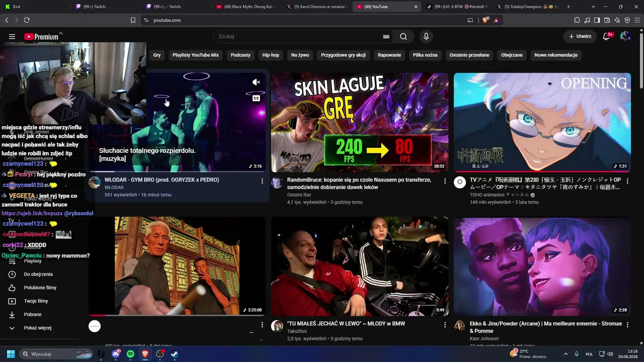Open the Brave Shields icon
Viewport: 644px width, 362px height.
(486, 20)
